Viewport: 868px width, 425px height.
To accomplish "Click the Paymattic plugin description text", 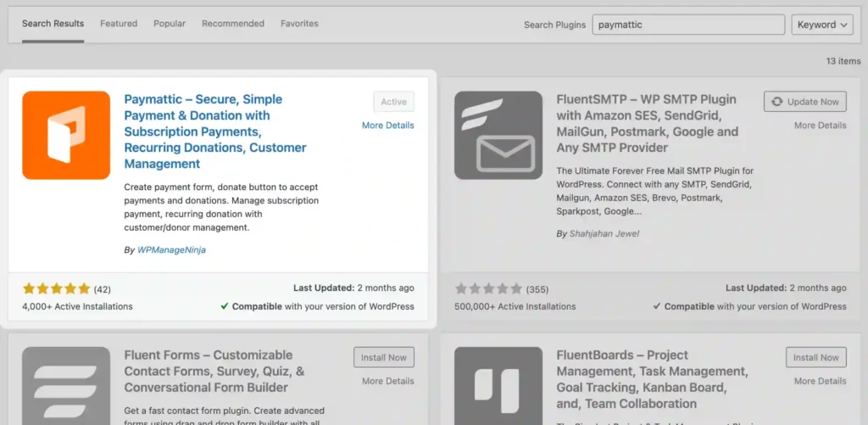I will coord(221,207).
